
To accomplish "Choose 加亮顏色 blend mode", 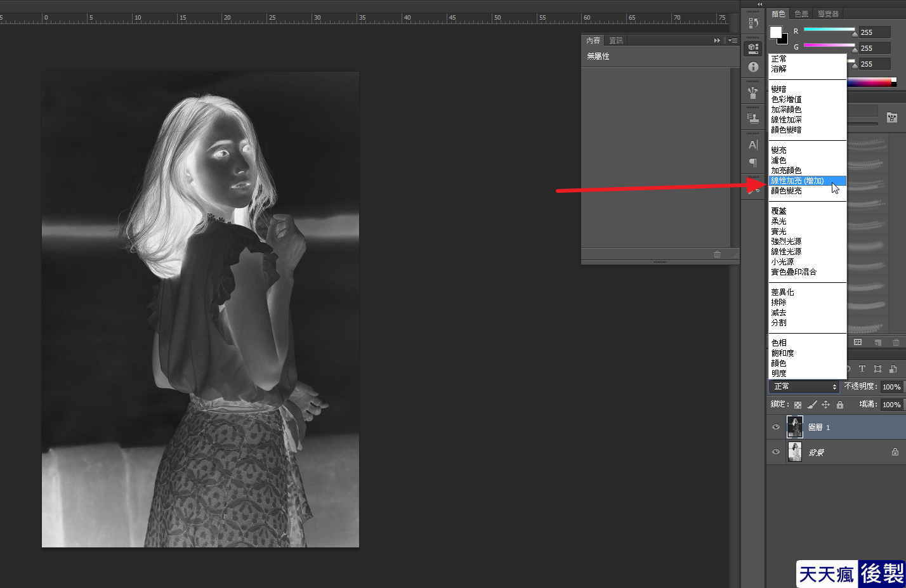I will pos(807,171).
